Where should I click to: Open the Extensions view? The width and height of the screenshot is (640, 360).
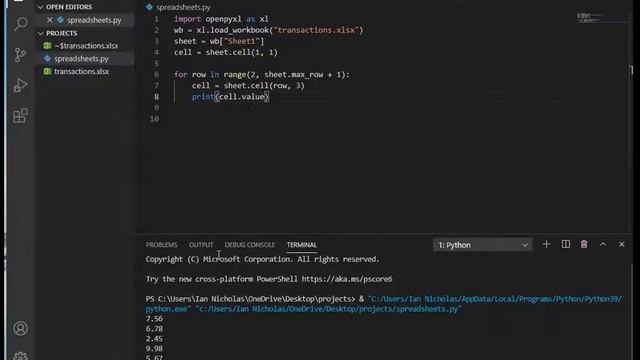point(20,116)
